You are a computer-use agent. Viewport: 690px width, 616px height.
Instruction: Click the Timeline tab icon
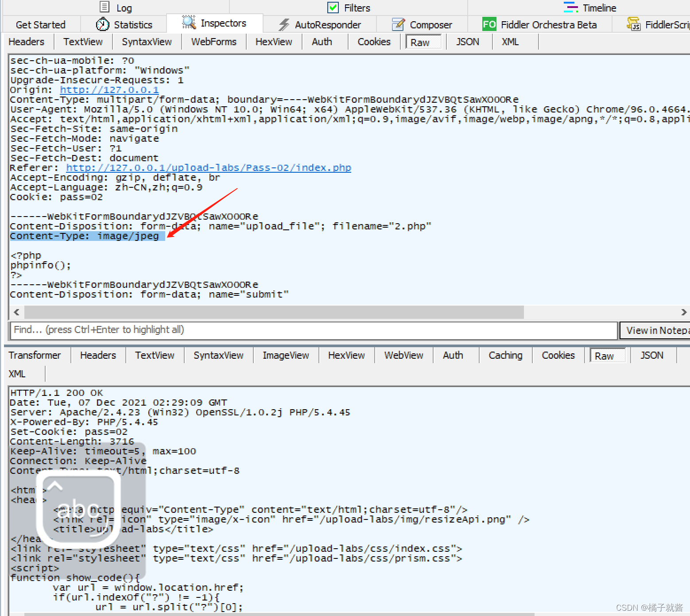pos(570,8)
